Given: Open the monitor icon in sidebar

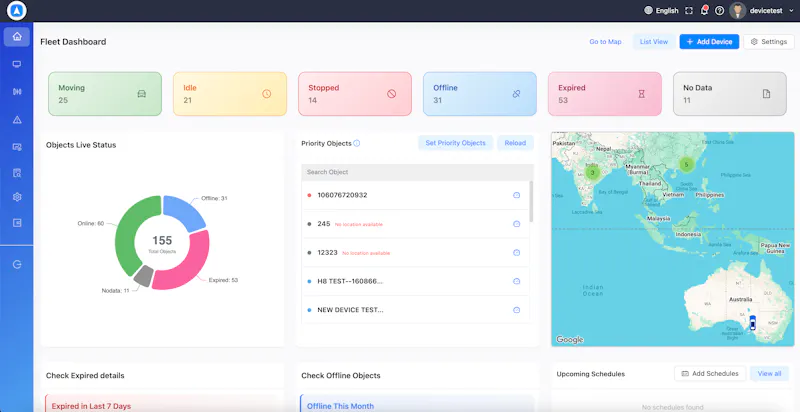Looking at the screenshot, I should [17, 64].
